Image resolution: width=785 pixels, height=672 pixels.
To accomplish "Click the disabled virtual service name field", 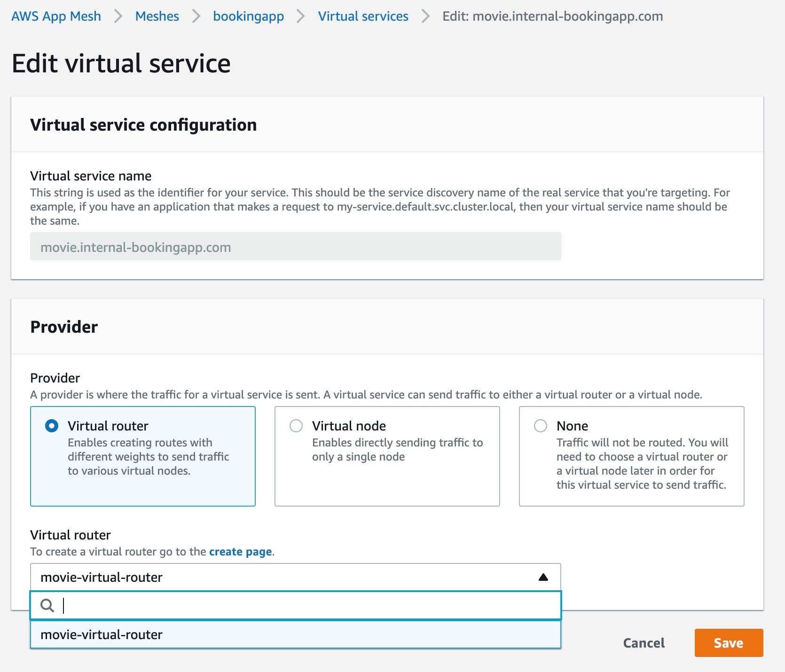I will tap(296, 246).
